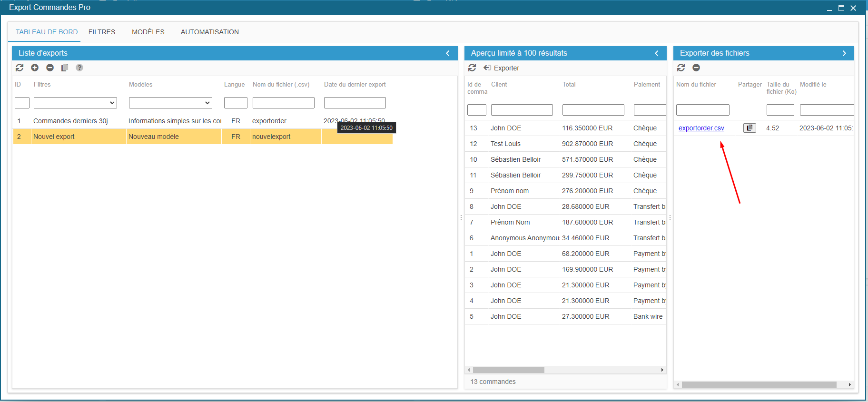
Task: Collapse the Aperçu preview panel
Action: [x=657, y=53]
